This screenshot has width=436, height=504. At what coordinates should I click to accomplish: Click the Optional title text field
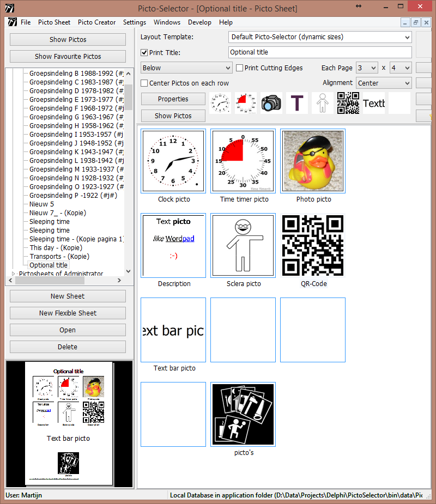pyautogui.click(x=319, y=52)
